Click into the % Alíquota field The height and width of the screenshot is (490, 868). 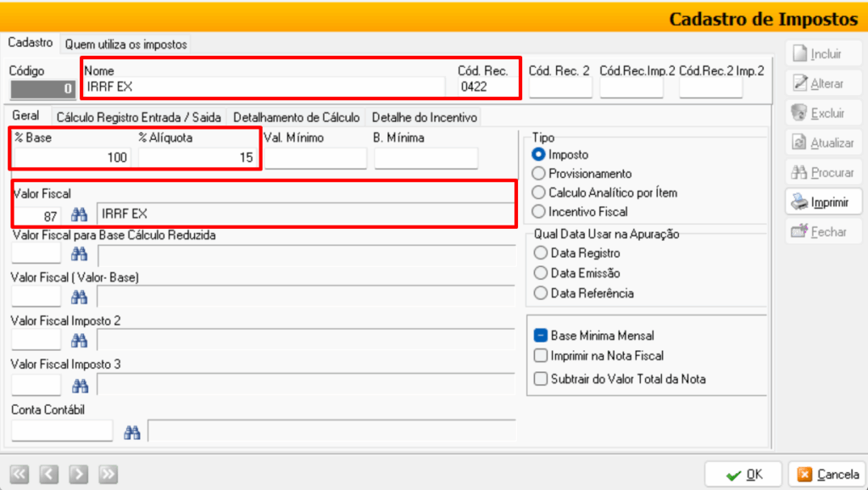197,158
